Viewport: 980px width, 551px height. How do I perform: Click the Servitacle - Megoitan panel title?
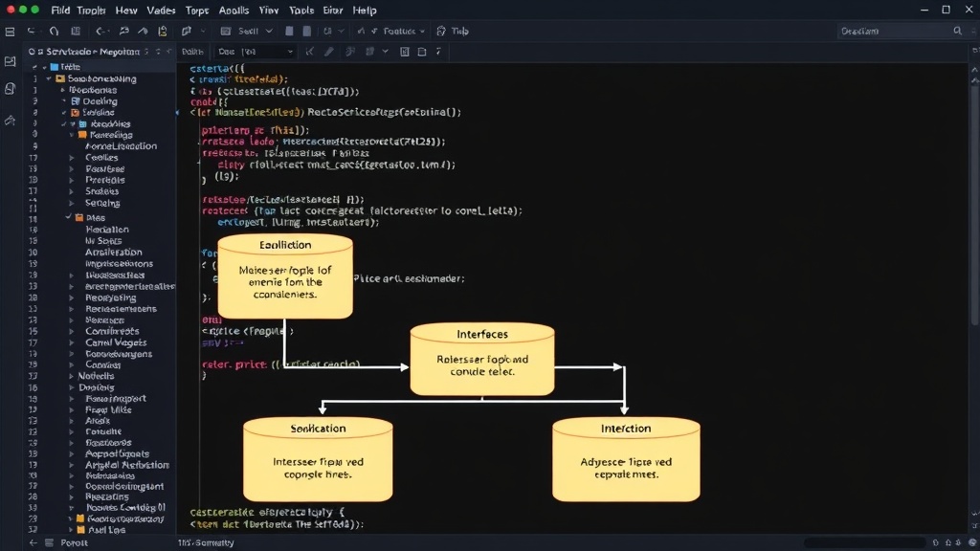(x=93, y=52)
